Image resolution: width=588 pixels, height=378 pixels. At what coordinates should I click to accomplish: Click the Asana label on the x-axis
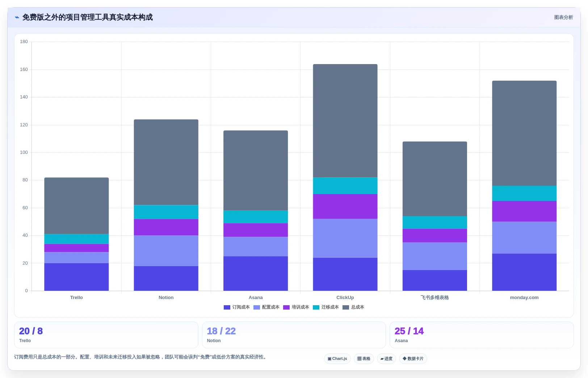[256, 298]
